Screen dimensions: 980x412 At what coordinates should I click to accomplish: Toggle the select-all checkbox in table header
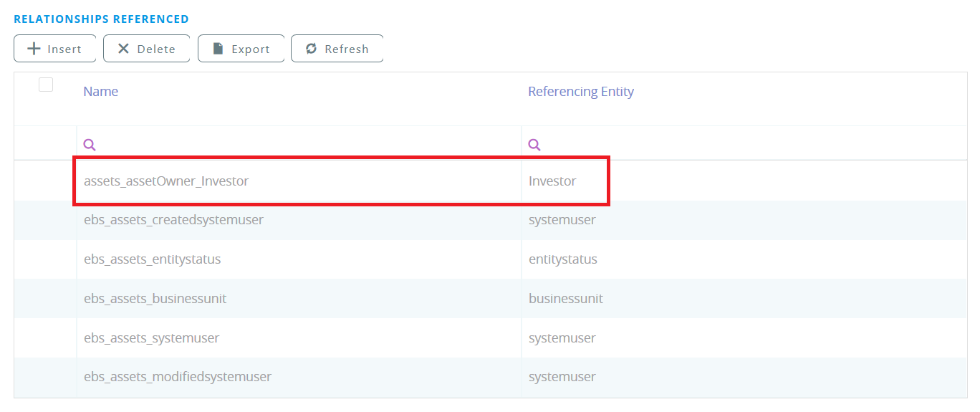(46, 85)
